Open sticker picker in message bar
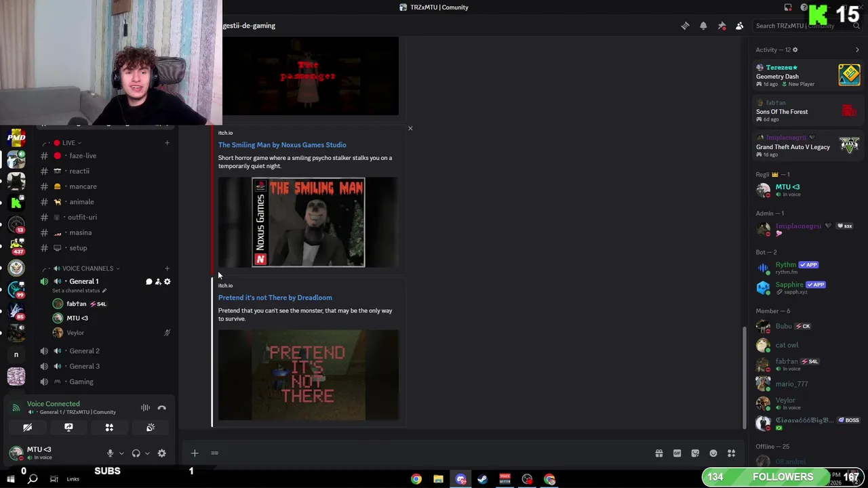Screen dimensions: 868x488 (695, 453)
